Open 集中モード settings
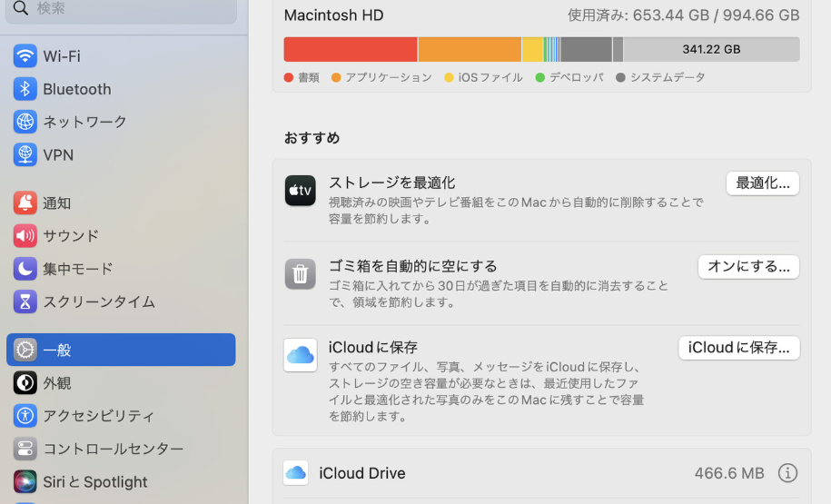Viewport: 831px width, 504px height. click(121, 268)
